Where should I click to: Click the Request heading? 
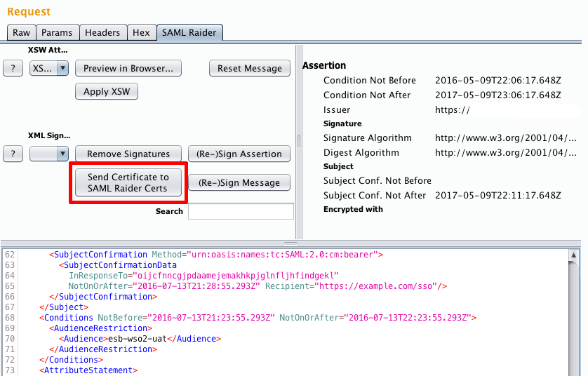coord(29,12)
